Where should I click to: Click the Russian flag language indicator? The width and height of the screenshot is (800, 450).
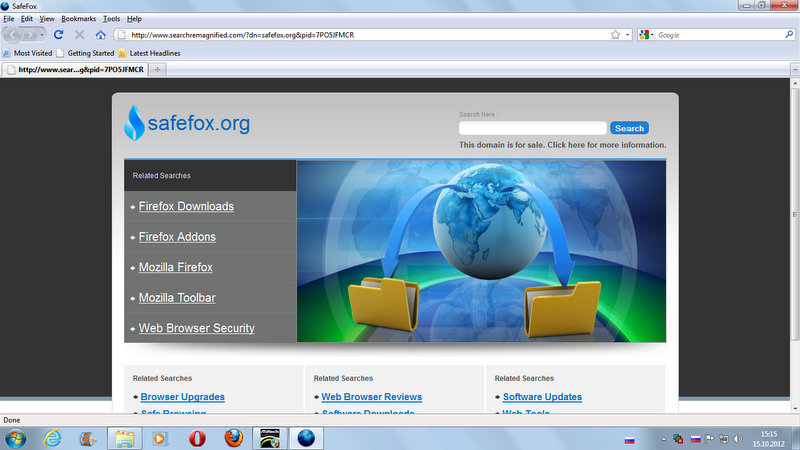(x=695, y=439)
